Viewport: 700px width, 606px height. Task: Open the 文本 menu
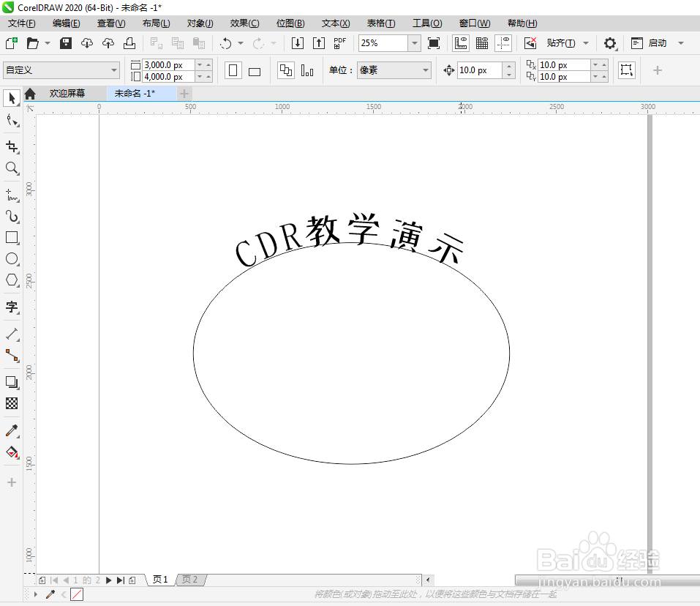[x=336, y=23]
